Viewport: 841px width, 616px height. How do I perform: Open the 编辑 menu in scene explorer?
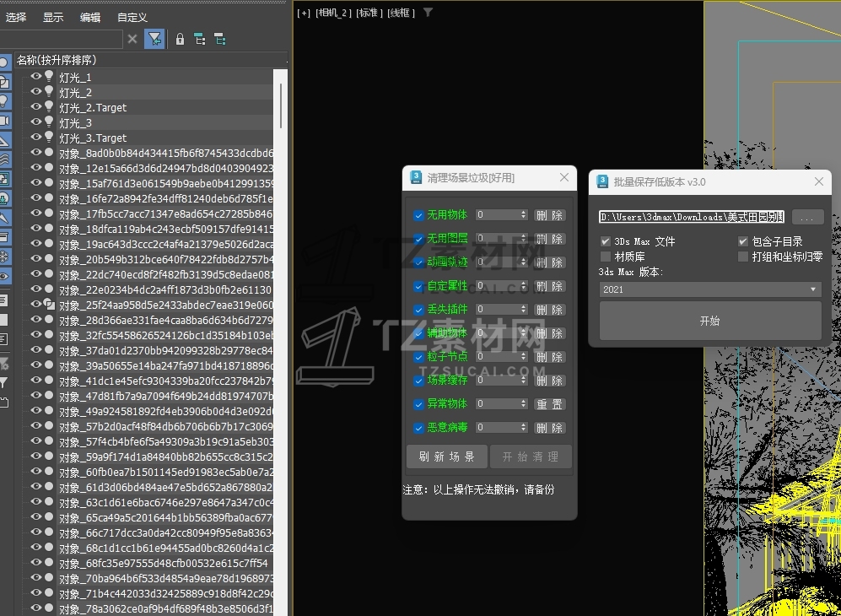coord(90,17)
